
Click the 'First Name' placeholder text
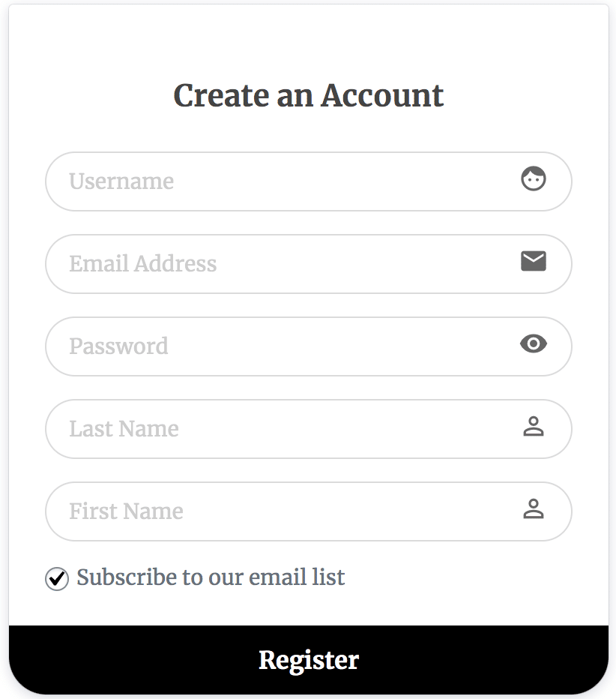coord(126,511)
